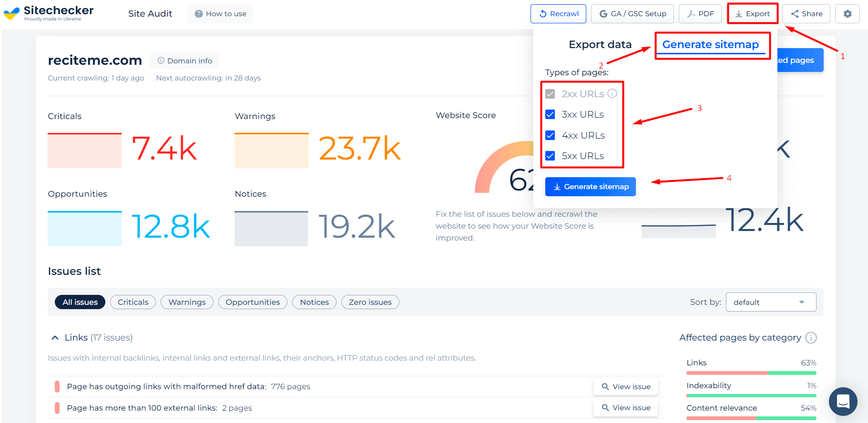This screenshot has width=868, height=423.
Task: Toggle the 2xx URLs checkbox
Action: tap(550, 94)
